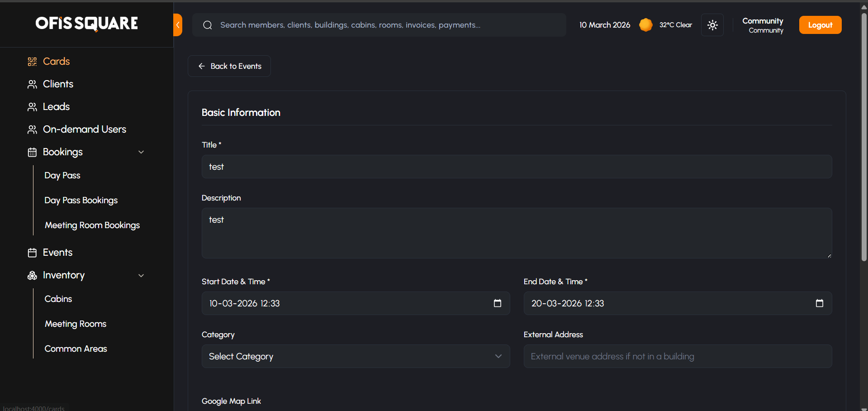Open the Select Category dropdown
This screenshot has width=868, height=411.
coord(356,356)
